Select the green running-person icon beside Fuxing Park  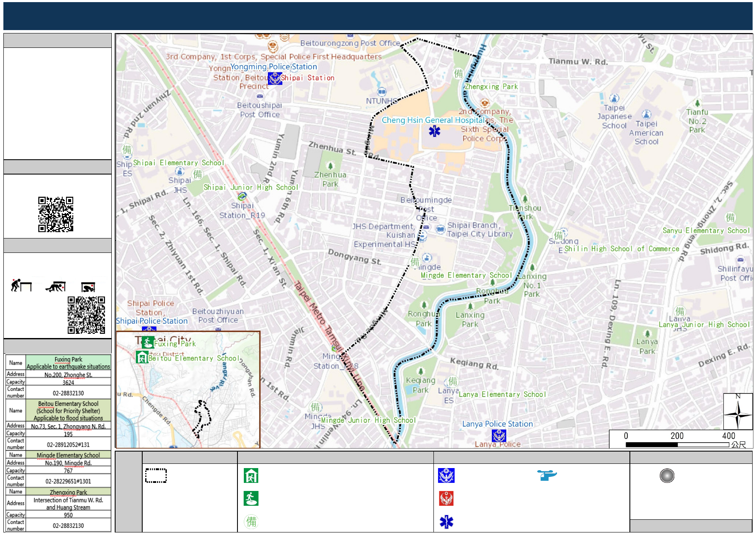point(147,342)
